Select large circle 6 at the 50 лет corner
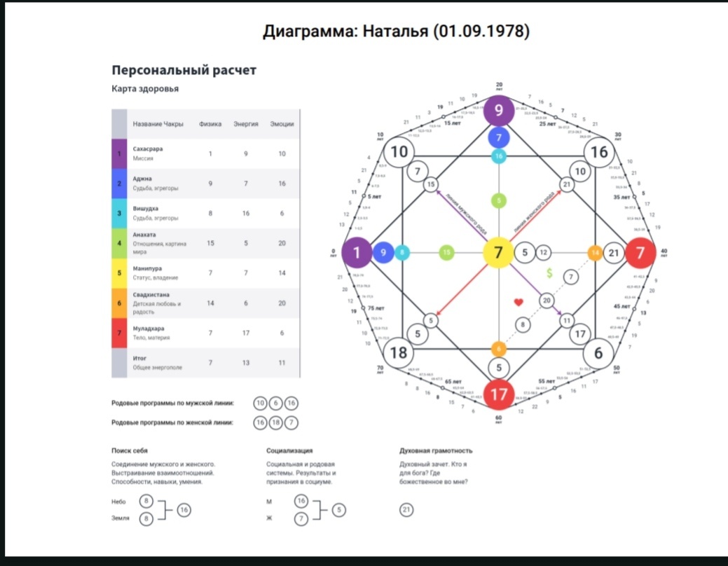Screen dimensions: 728x566 [598, 353]
